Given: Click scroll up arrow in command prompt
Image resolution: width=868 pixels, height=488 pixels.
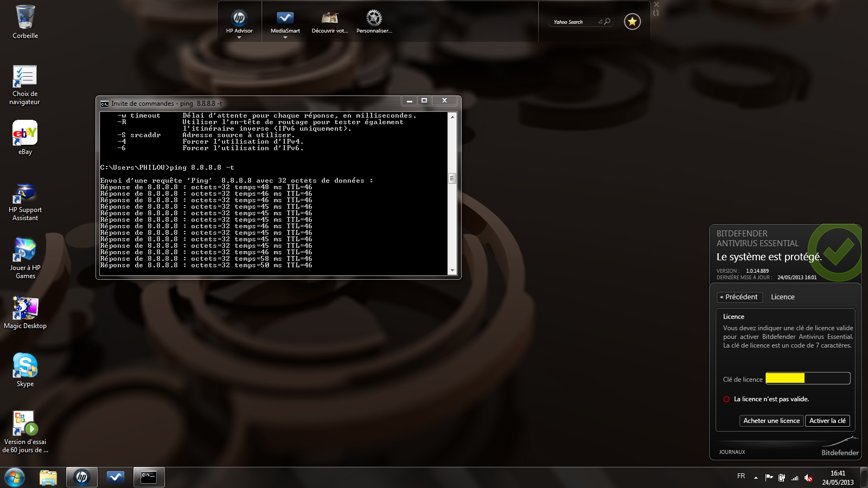Looking at the screenshot, I should [452, 116].
